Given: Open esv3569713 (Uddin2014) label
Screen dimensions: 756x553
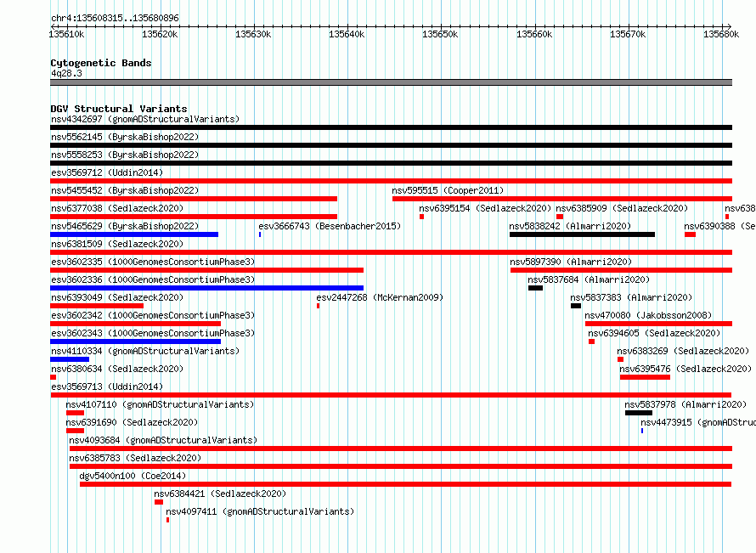Looking at the screenshot, I should point(107,387).
